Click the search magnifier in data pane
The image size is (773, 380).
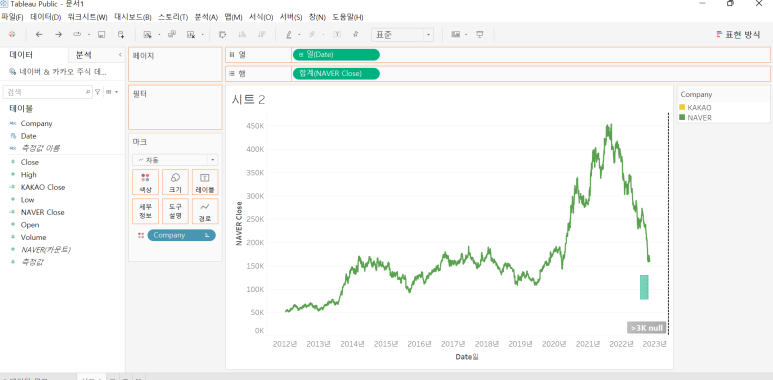click(88, 92)
